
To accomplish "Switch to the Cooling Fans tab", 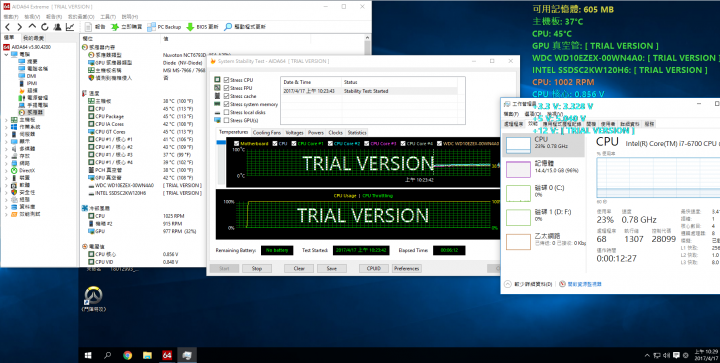I will pos(267,132).
